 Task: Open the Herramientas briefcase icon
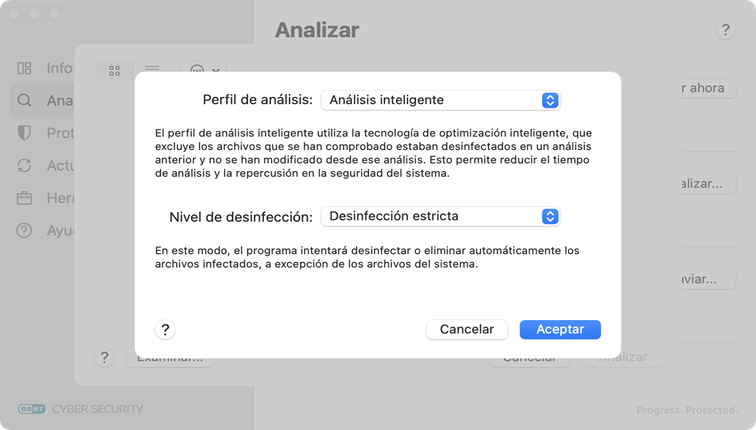point(25,198)
